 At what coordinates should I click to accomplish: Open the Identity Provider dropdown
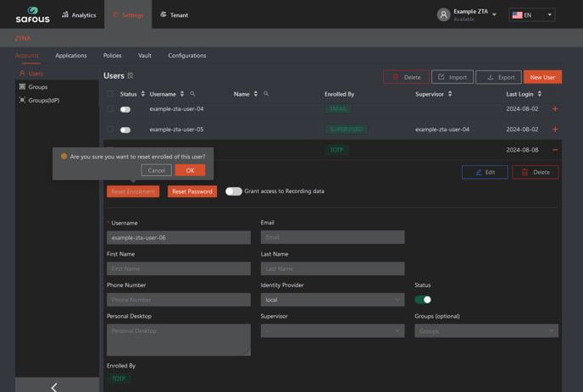click(332, 300)
